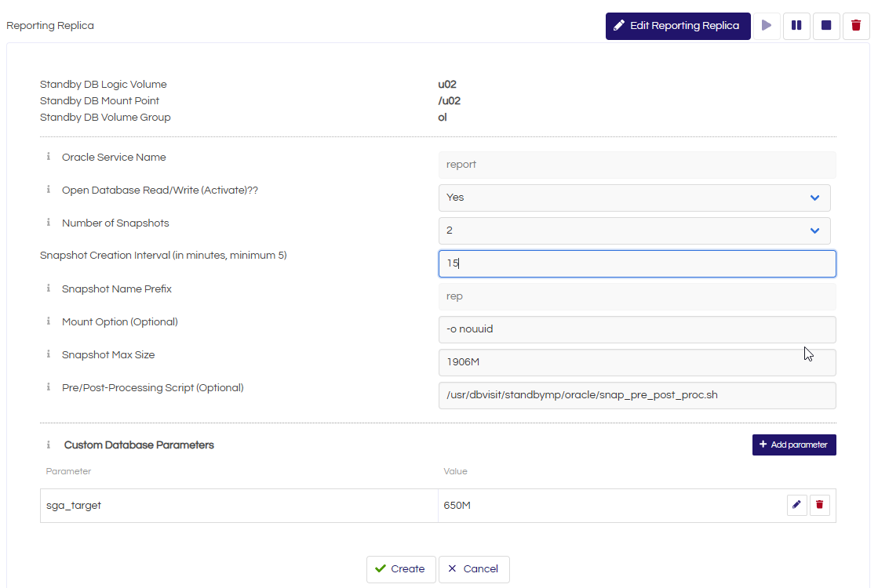Edit the sga_target parameter with pencil icon
The height and width of the screenshot is (588, 878).
(796, 505)
